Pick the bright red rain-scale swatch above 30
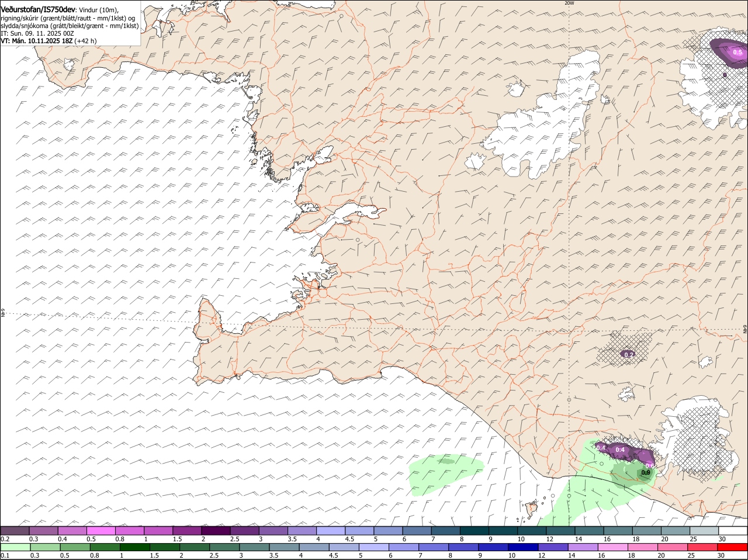 click(x=733, y=547)
